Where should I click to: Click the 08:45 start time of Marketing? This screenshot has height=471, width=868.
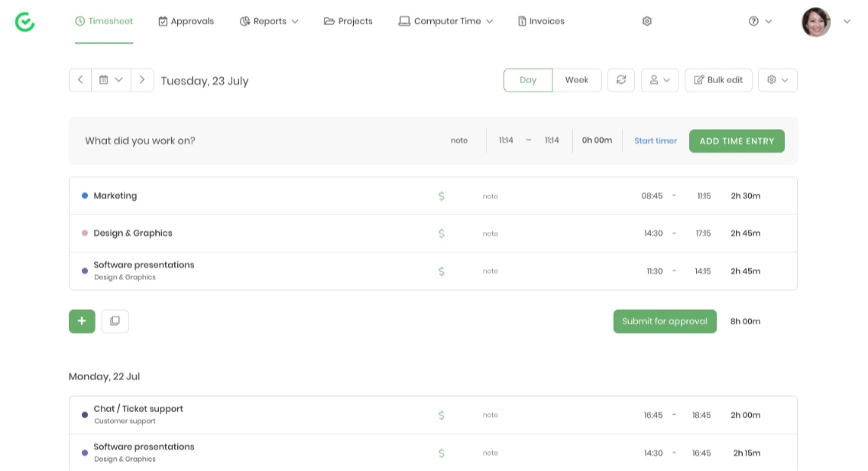[x=652, y=195]
